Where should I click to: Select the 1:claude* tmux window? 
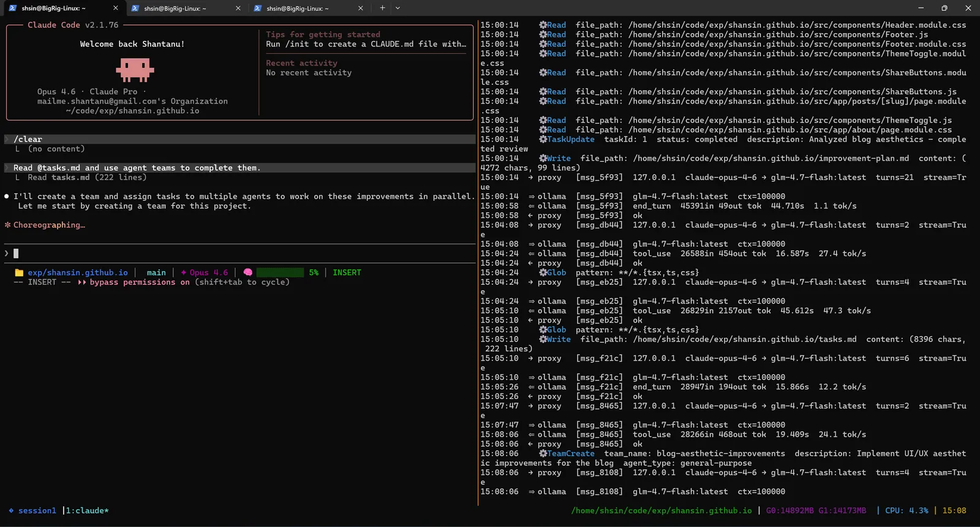(88, 510)
